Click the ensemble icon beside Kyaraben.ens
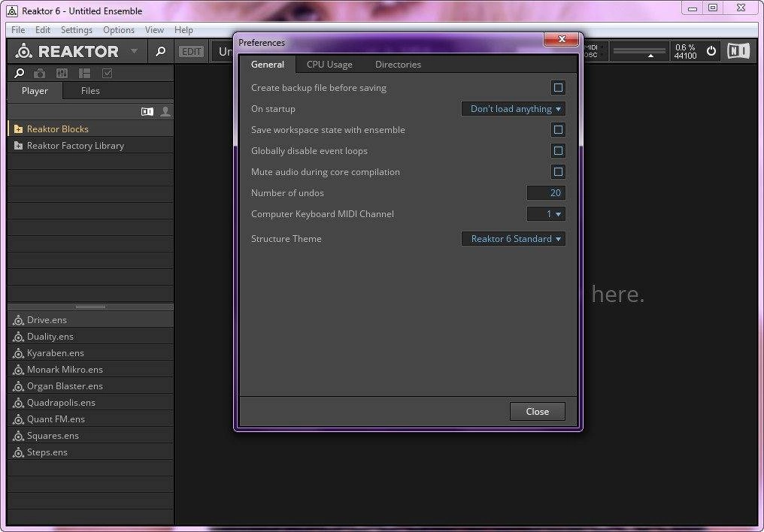Image resolution: width=764 pixels, height=532 pixels. pos(19,353)
